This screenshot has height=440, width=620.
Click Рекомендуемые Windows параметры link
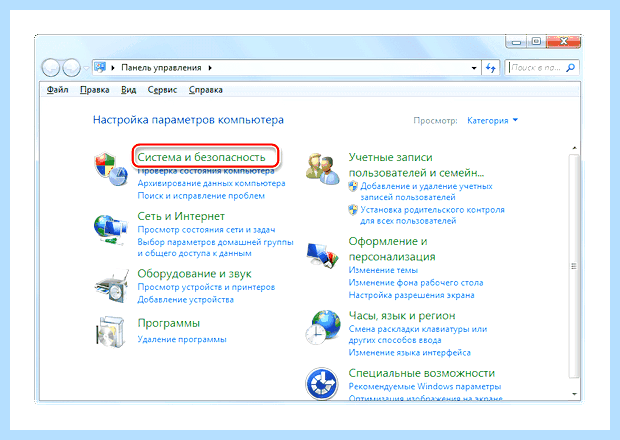coord(425,387)
